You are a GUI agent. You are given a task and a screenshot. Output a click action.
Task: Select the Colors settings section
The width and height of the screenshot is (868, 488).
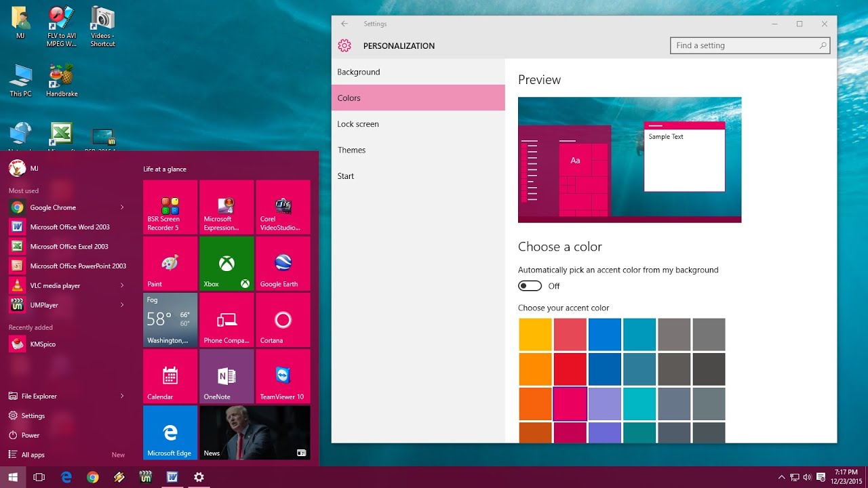(418, 98)
